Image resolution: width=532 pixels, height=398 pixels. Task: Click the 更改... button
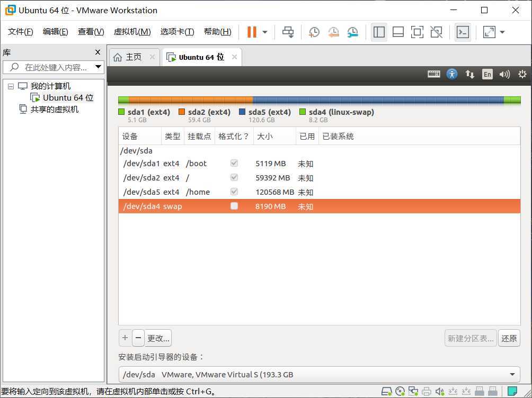tap(158, 338)
